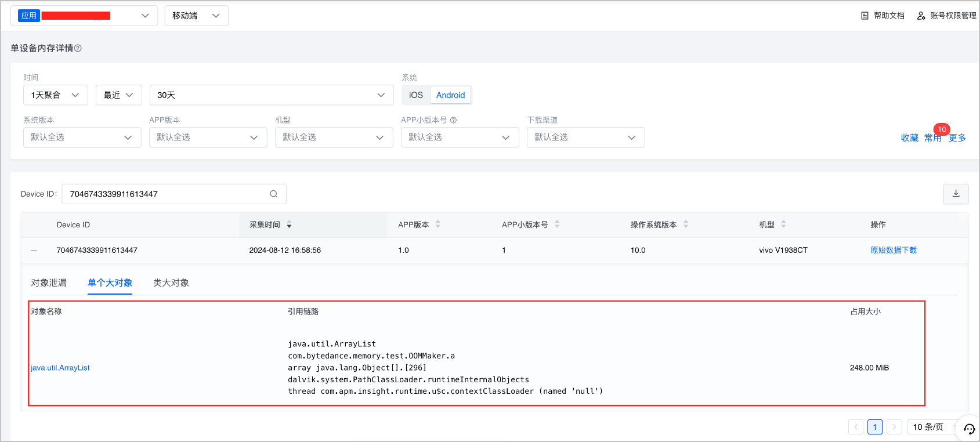Sort by APP小版本号 column
Screen dimensions: 980x442
[557, 224]
